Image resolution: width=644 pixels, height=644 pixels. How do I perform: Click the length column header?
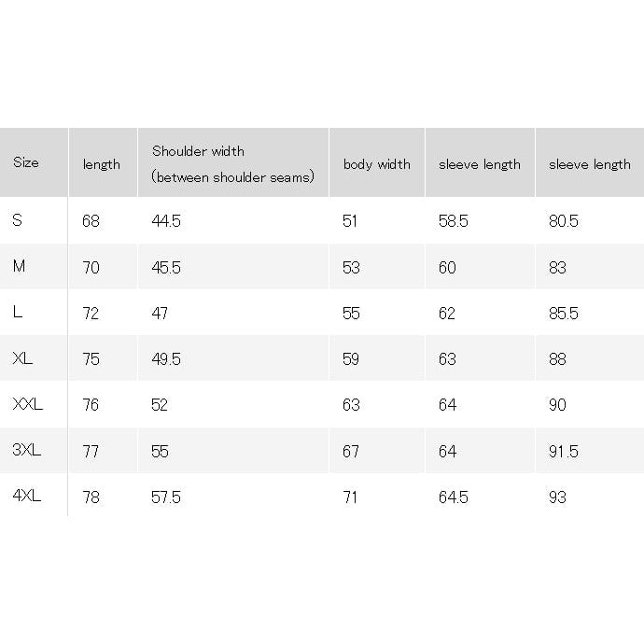click(102, 164)
